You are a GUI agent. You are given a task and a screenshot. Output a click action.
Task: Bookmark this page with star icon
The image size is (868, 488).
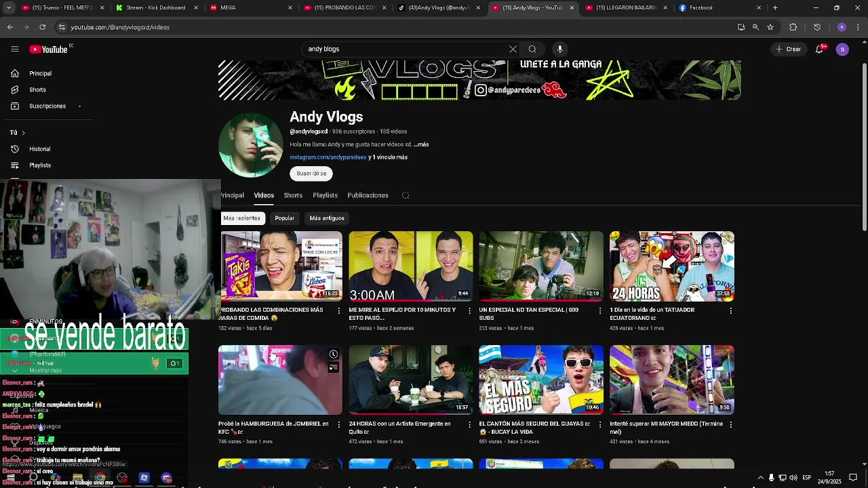click(x=770, y=27)
